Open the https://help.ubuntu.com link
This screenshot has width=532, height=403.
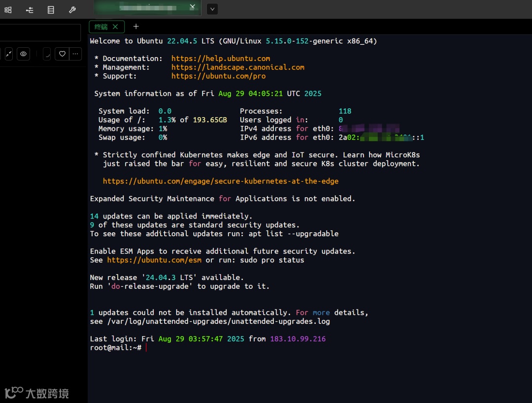(221, 58)
